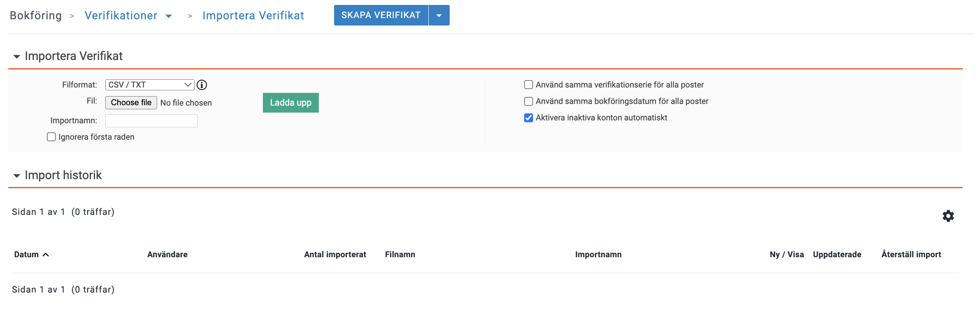The image size is (980, 309).
Task: Open the Import historik settings gear
Action: [x=948, y=216]
